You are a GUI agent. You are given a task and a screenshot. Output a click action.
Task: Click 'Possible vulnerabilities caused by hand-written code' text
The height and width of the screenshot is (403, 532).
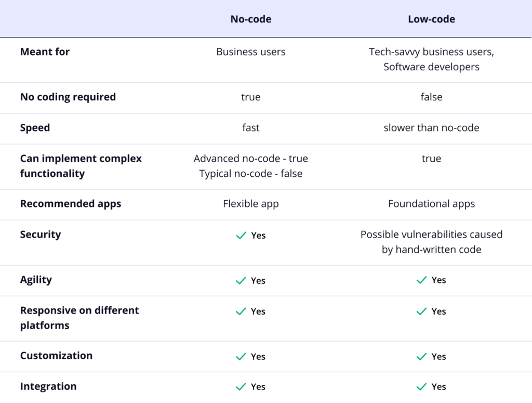coord(431,242)
